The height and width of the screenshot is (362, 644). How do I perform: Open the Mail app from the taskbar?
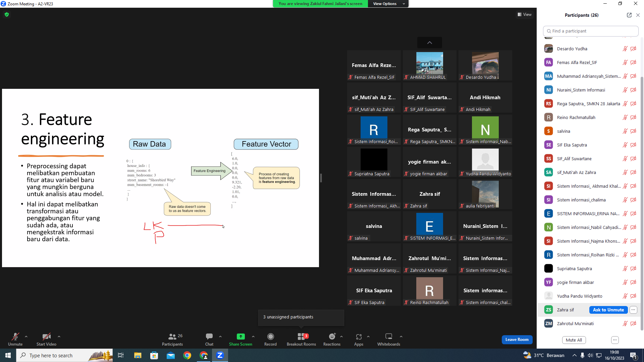tap(171, 355)
